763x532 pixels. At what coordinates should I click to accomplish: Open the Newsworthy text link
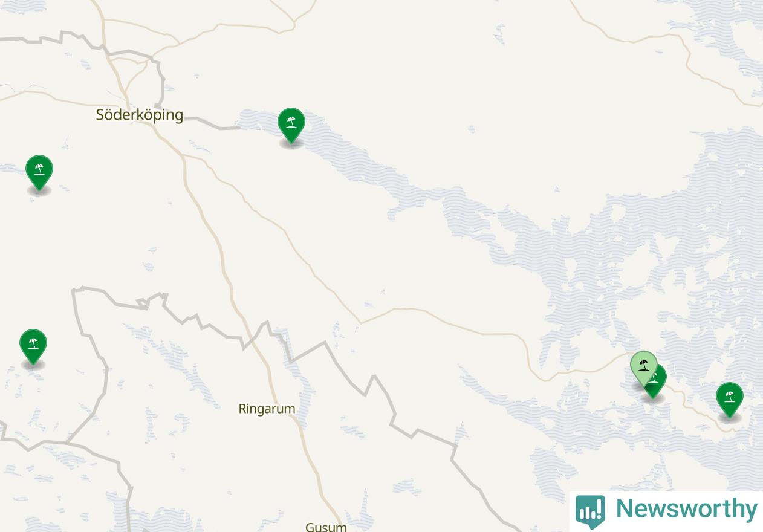click(686, 509)
